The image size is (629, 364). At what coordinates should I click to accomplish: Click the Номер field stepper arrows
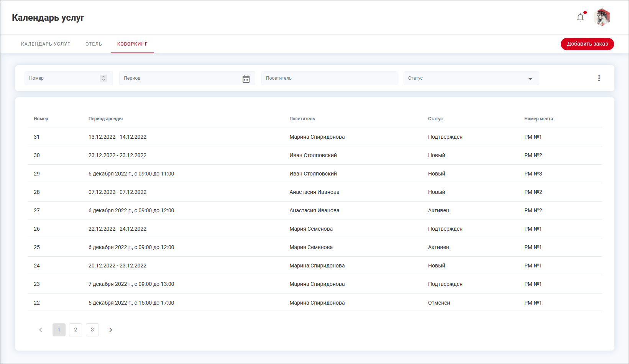pos(103,78)
